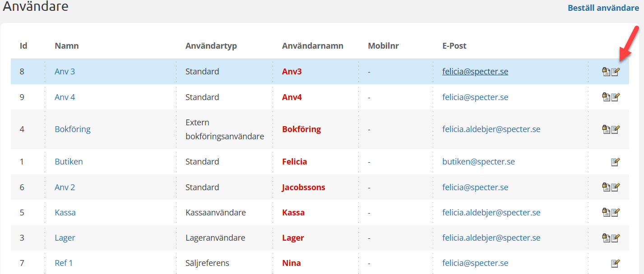Screen dimensions: 644x274
Task: Click the edit icon in the Anv 4 row
Action: [x=616, y=97]
